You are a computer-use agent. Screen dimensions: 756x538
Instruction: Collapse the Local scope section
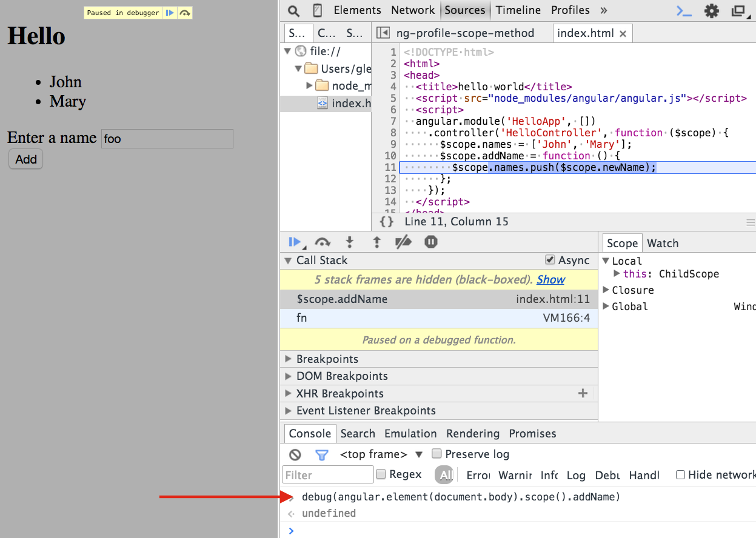[606, 261]
